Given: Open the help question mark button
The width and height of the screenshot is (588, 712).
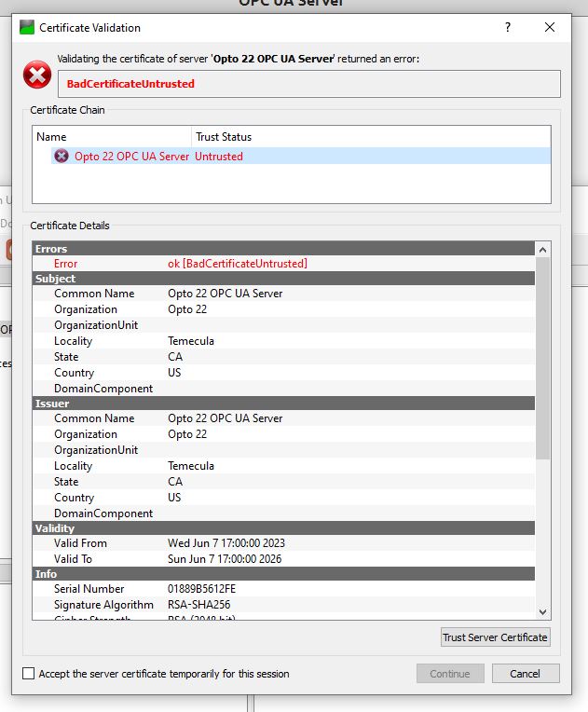Looking at the screenshot, I should click(508, 27).
